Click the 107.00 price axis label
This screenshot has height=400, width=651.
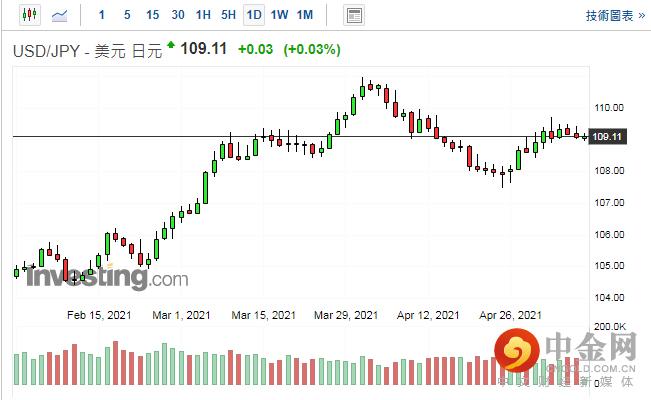(609, 203)
